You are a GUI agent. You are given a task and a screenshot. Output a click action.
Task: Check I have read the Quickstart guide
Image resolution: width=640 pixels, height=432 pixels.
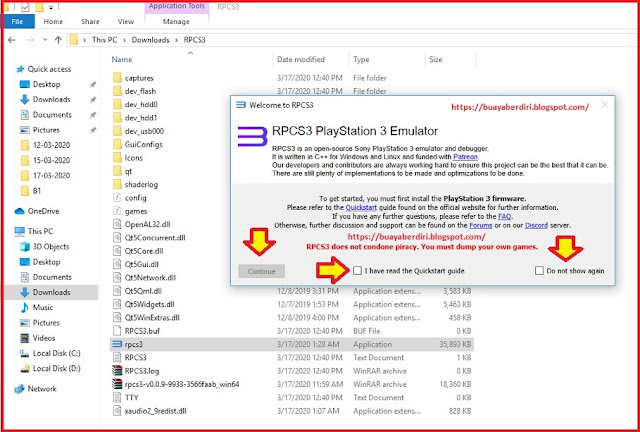coord(358,271)
